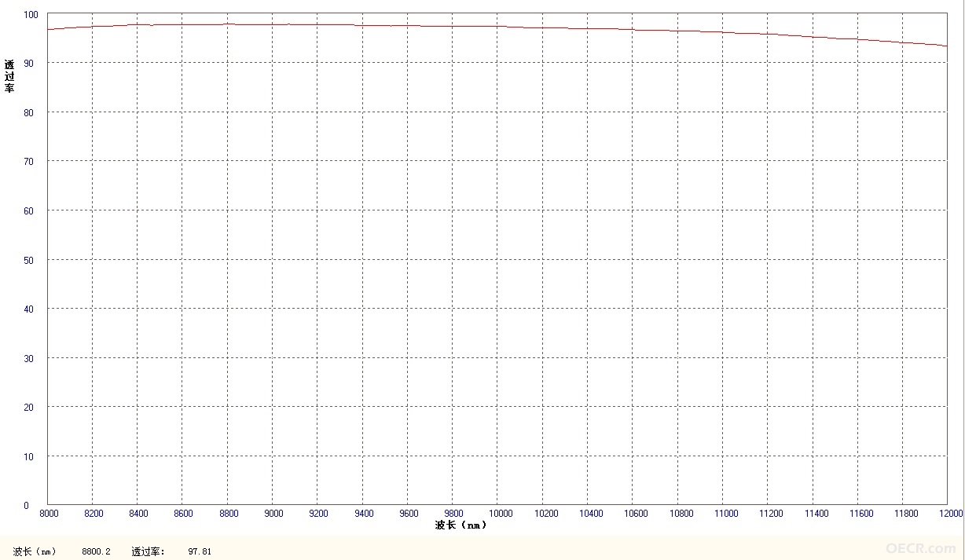
Task: Click the 波长（nm）status bar label
Action: point(35,551)
